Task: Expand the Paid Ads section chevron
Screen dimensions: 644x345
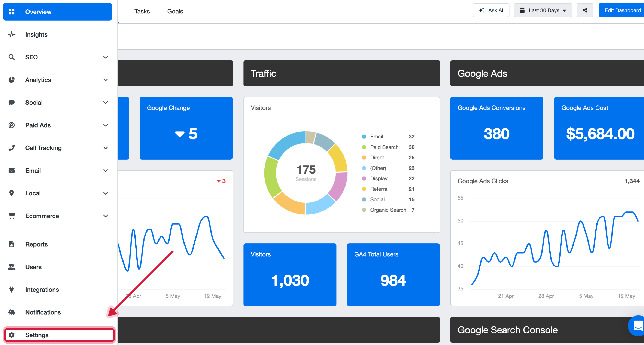Action: (x=106, y=125)
